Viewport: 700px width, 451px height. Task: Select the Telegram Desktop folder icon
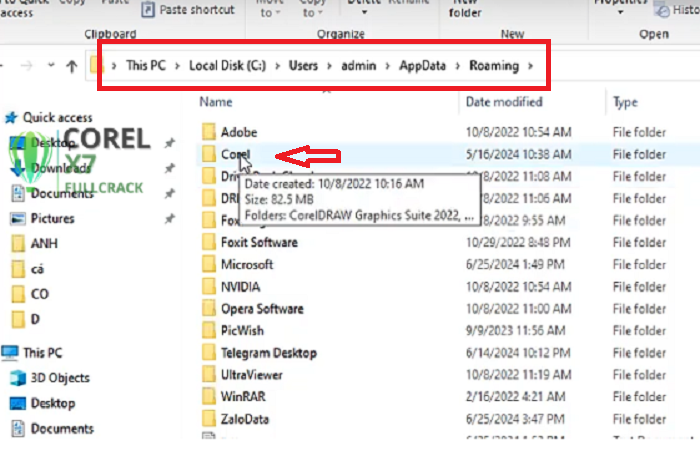[208, 353]
